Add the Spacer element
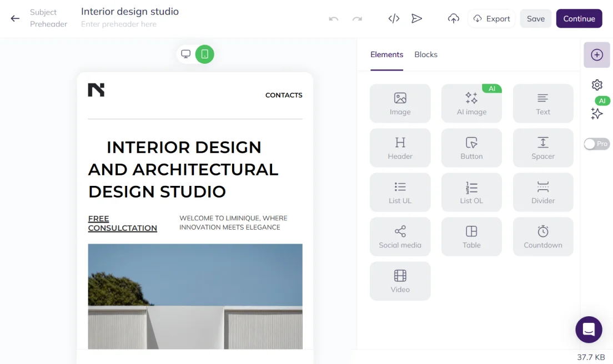Screen dimensions: 613x364 point(543,148)
